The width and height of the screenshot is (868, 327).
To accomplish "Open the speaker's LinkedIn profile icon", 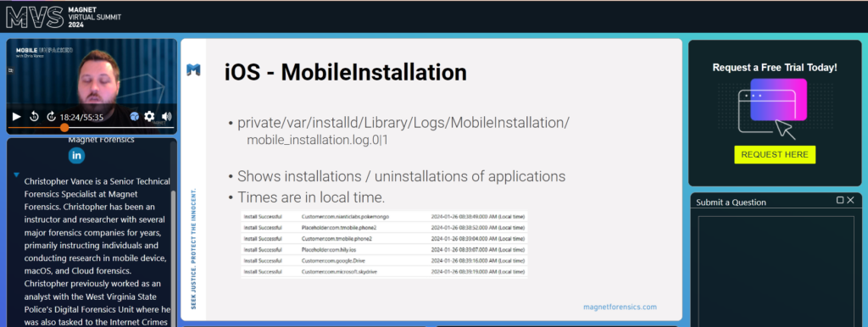I will pyautogui.click(x=76, y=156).
